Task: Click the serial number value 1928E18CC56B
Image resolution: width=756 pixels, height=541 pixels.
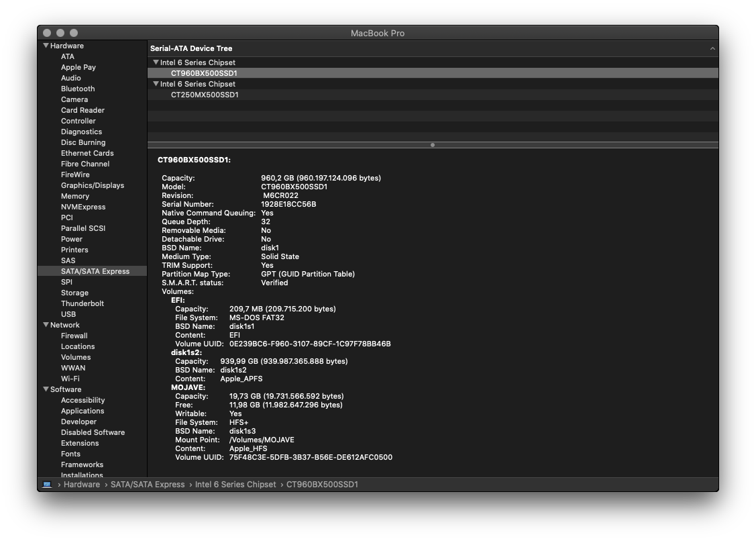Action: pyautogui.click(x=288, y=204)
